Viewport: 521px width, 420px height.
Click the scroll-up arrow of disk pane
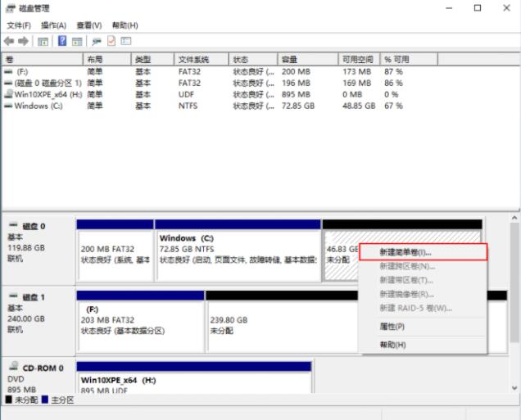514,218
